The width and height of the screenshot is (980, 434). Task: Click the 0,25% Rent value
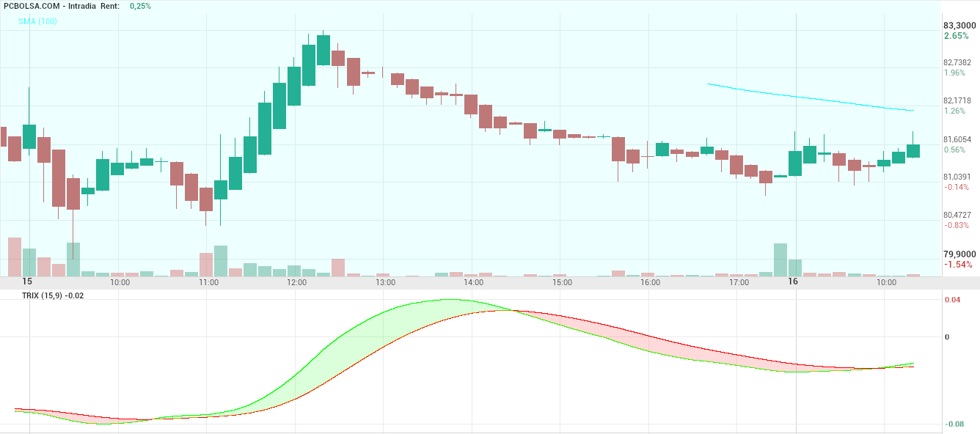[x=140, y=6]
